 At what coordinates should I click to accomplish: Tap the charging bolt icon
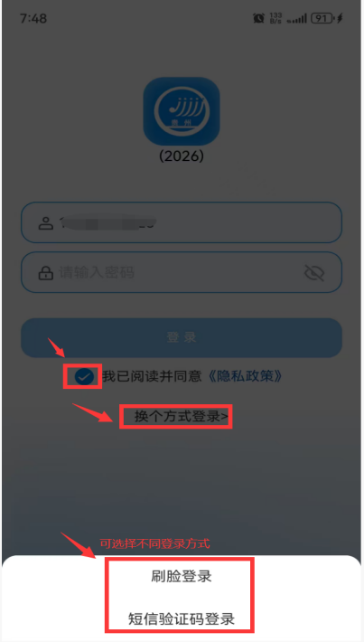point(340,18)
